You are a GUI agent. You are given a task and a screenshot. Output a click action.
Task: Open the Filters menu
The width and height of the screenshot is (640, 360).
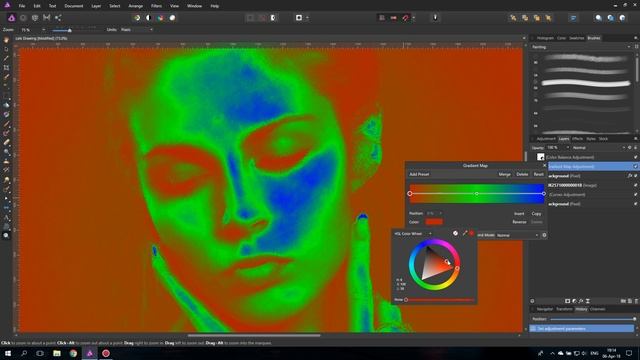(x=156, y=6)
